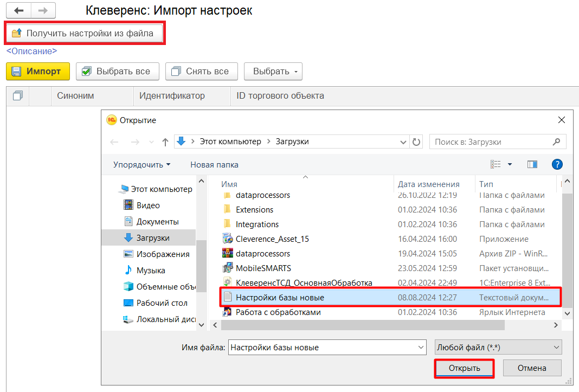Go back with the left arrow button
The height and width of the screenshot is (392, 579).
pos(19,10)
